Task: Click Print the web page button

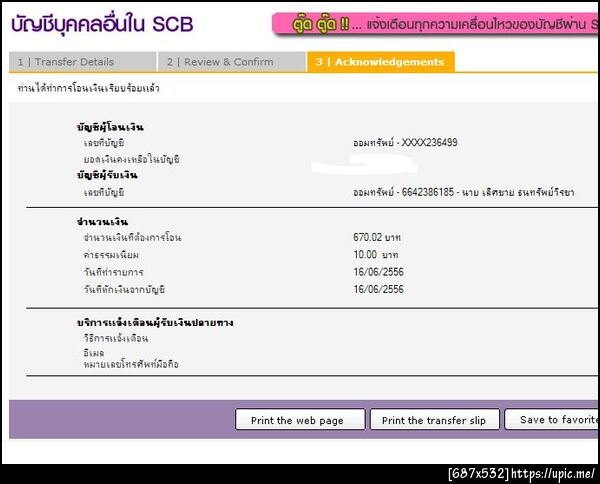Action: (300, 420)
